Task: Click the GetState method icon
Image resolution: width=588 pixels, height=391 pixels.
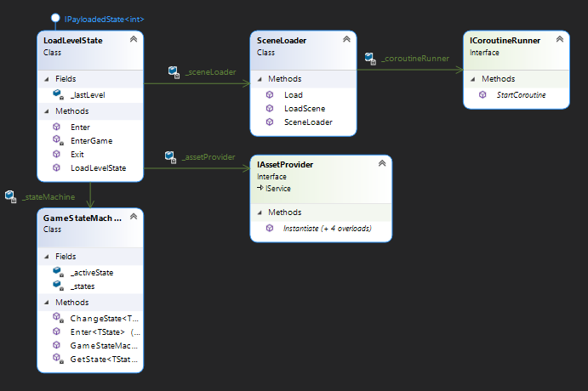Action: click(x=58, y=359)
